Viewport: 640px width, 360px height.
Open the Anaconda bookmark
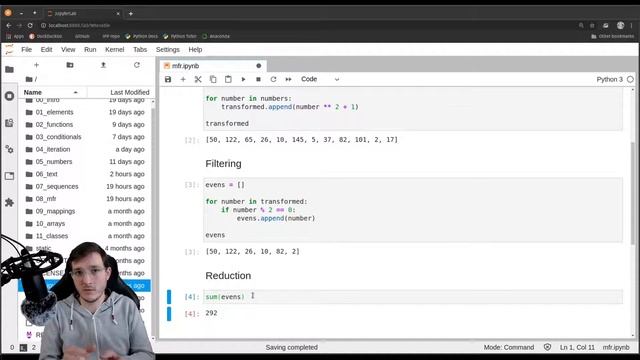[x=216, y=36]
